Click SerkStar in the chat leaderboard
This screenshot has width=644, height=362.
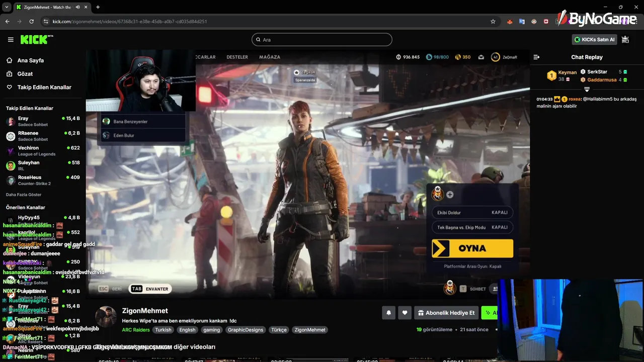pos(597,72)
